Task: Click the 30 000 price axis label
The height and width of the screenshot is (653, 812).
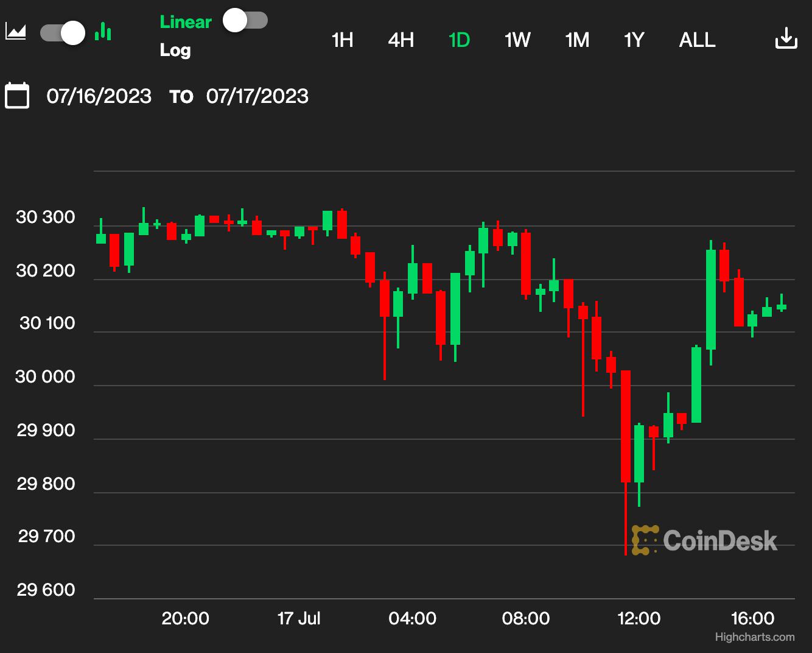Action: [45, 377]
